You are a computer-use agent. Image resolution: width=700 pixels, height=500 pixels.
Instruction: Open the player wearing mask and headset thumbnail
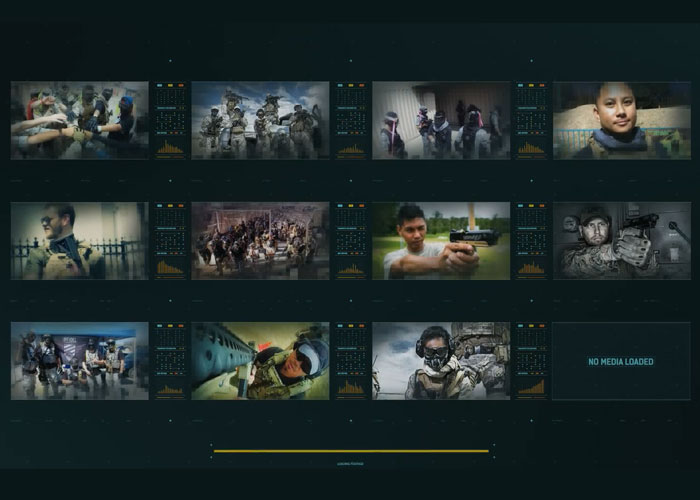pyautogui.click(x=441, y=361)
